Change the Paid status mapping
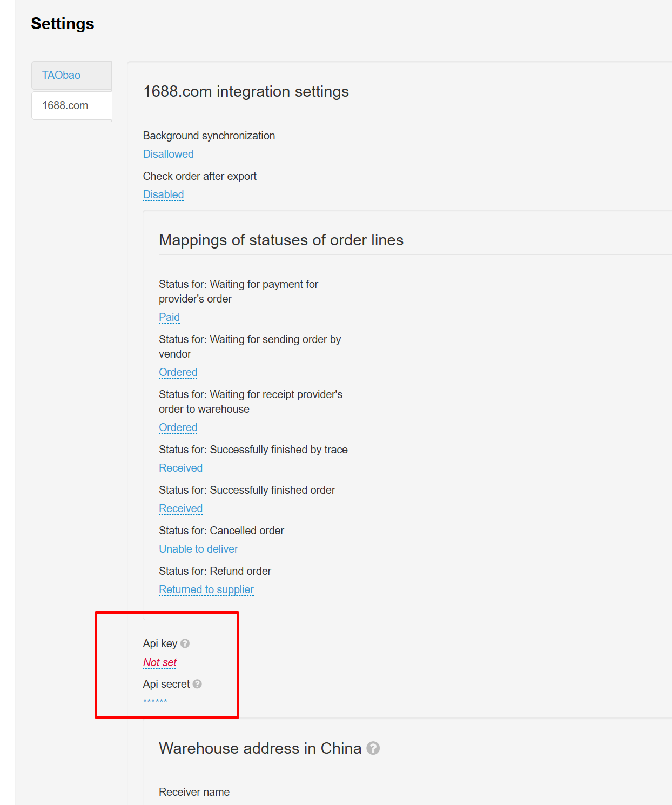The width and height of the screenshot is (672, 805). point(169,317)
